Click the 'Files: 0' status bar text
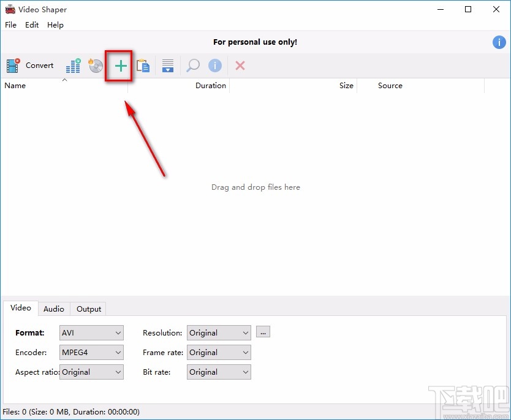 click(x=71, y=412)
